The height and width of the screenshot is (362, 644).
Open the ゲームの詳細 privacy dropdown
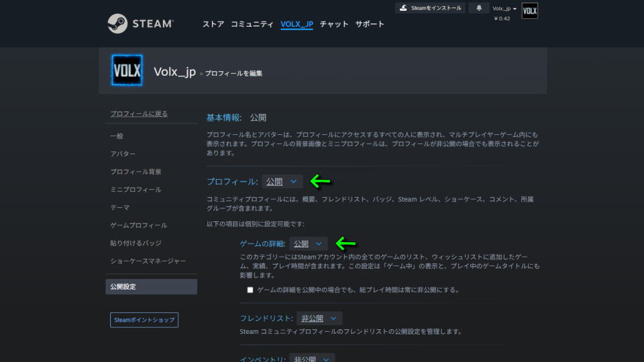coord(308,244)
